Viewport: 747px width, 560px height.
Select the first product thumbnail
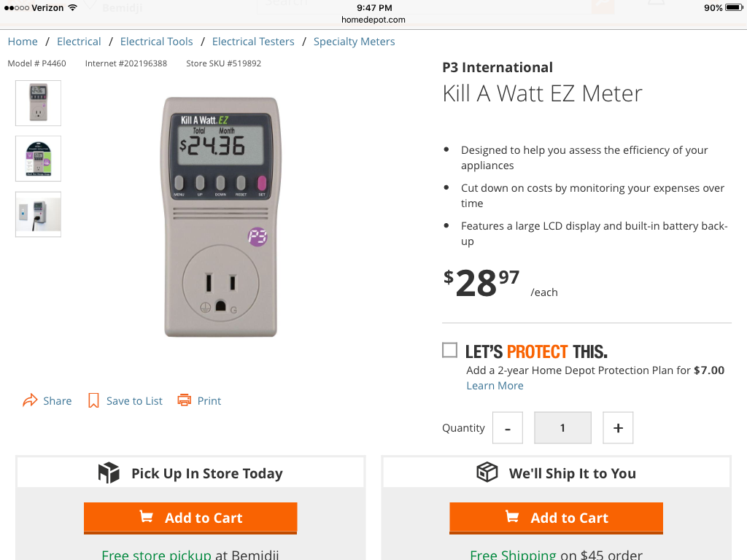click(39, 103)
